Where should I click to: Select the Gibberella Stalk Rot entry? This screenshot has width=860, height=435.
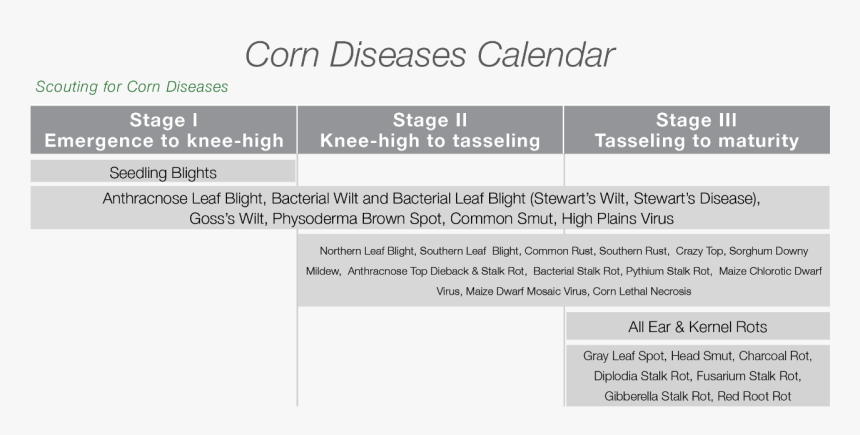tap(657, 397)
